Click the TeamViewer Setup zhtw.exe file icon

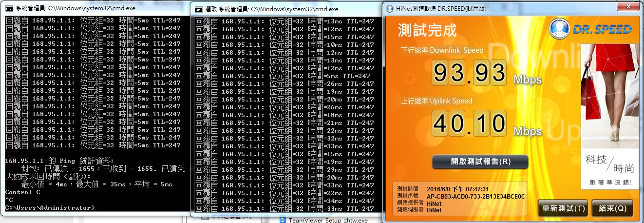283,220
